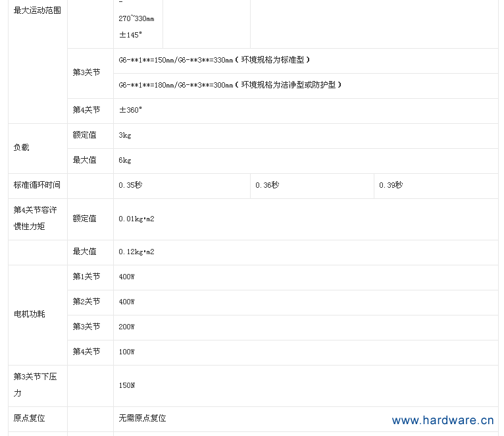
Task: Click the ±360° value cell
Action: pos(130,110)
